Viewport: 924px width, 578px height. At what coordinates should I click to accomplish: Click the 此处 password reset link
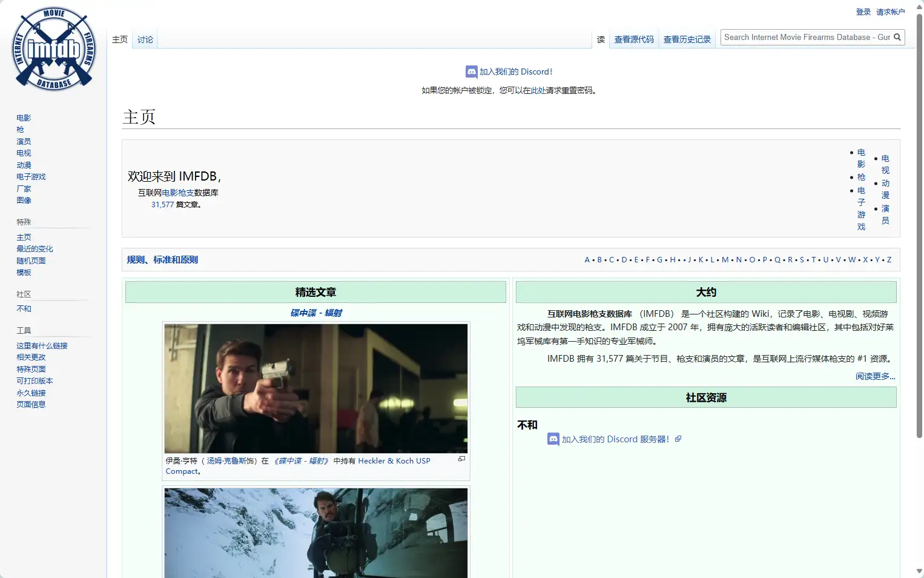coord(538,91)
